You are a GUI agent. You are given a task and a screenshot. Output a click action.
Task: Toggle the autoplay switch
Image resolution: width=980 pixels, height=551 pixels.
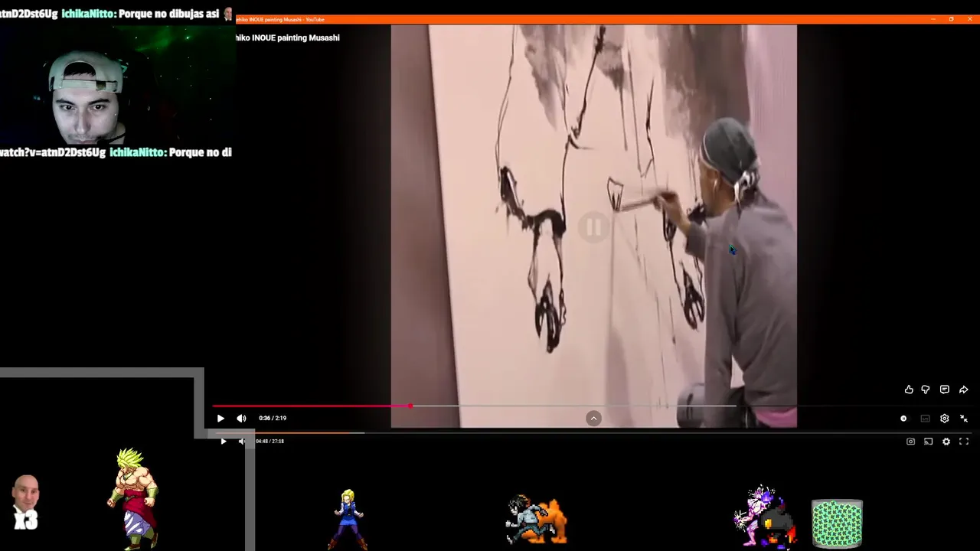click(x=903, y=419)
